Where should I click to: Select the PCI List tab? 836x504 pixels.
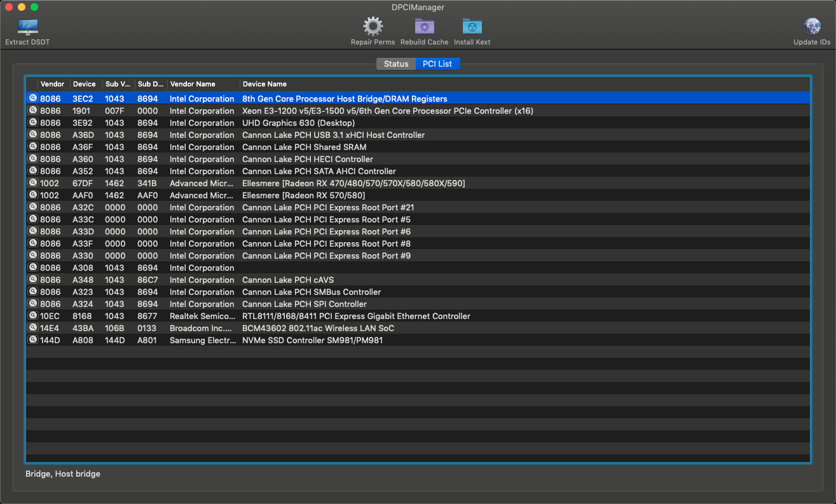tap(437, 64)
